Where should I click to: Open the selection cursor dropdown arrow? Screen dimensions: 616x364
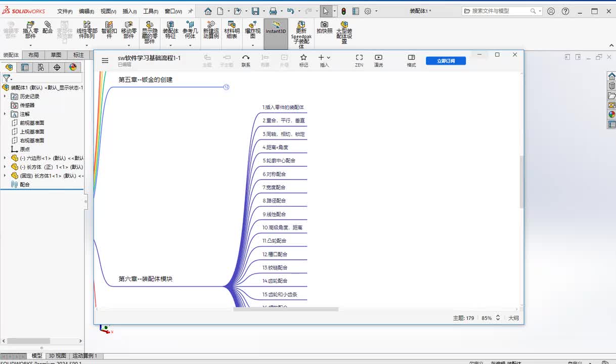334,11
